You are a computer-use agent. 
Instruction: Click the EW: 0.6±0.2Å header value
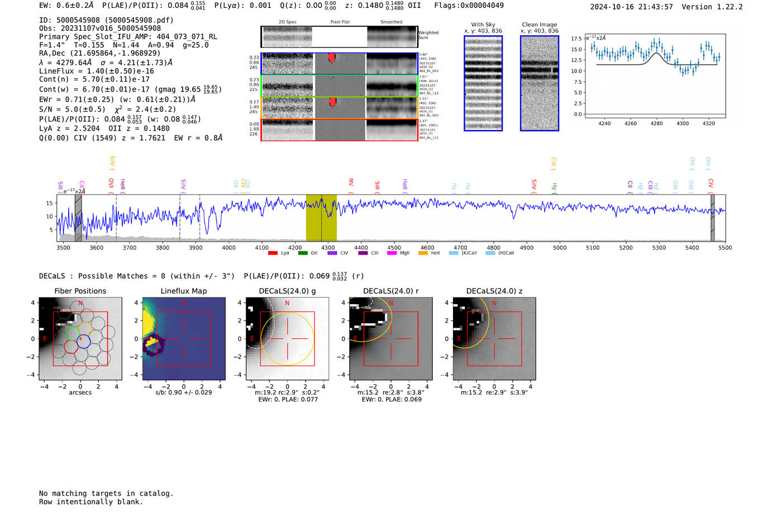(66, 6)
